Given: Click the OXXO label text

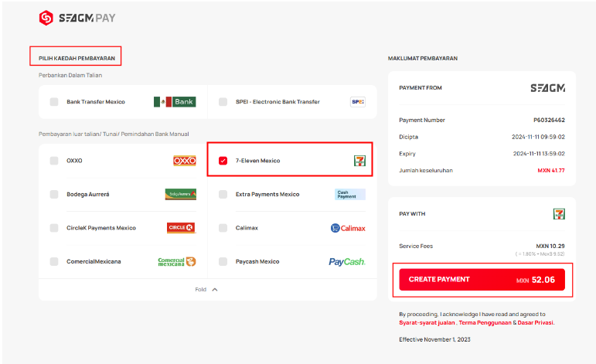Looking at the screenshot, I should pyautogui.click(x=74, y=161).
